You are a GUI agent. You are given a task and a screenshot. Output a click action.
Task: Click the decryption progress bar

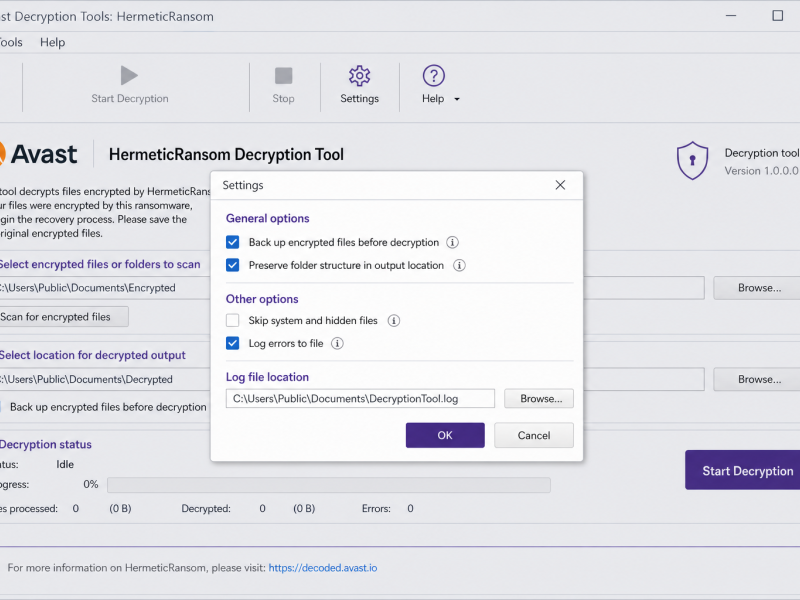tap(329, 485)
